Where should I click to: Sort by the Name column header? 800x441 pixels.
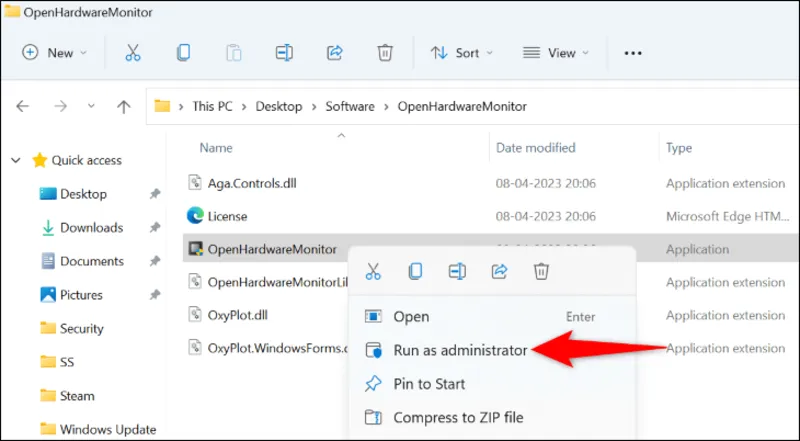216,148
